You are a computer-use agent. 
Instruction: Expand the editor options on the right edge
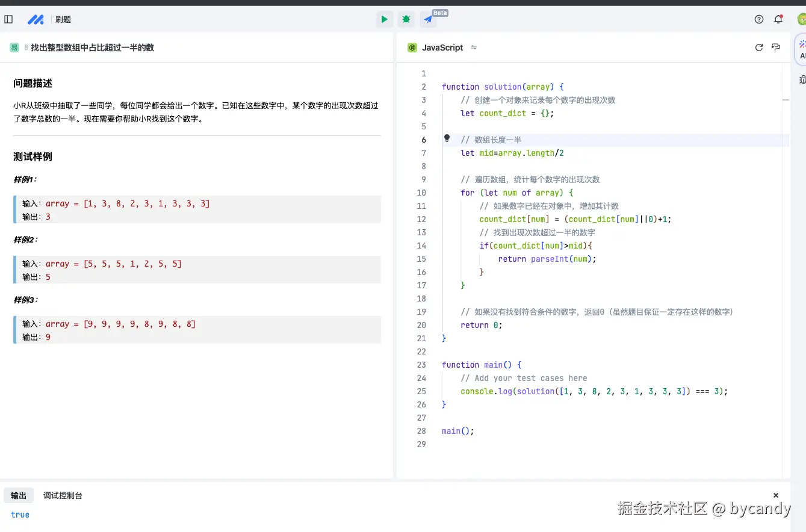(802, 79)
